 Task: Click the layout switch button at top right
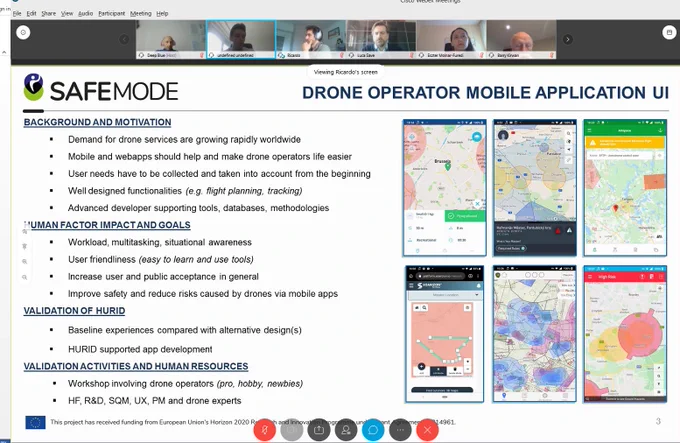pyautogui.click(x=669, y=32)
